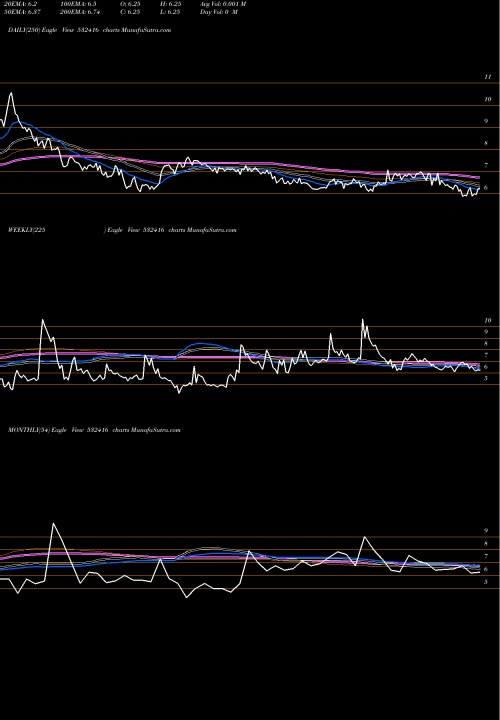Click the WEEKLY(225) Eagle View chart title

click(x=122, y=230)
